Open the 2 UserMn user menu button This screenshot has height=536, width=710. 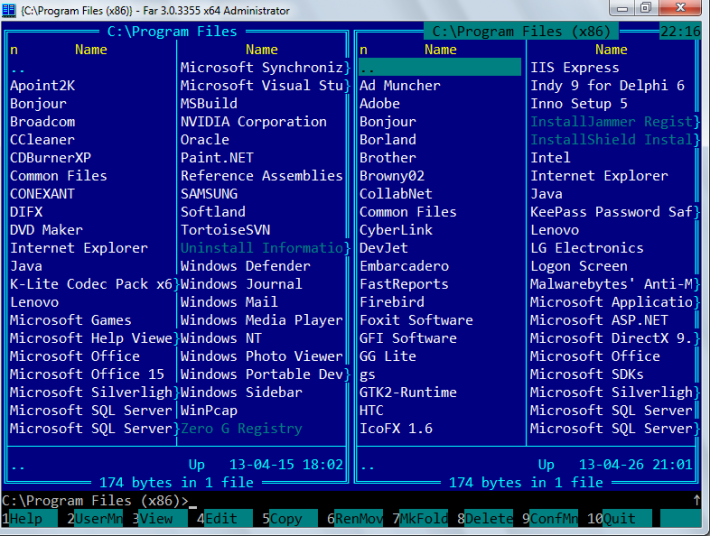tap(95, 518)
